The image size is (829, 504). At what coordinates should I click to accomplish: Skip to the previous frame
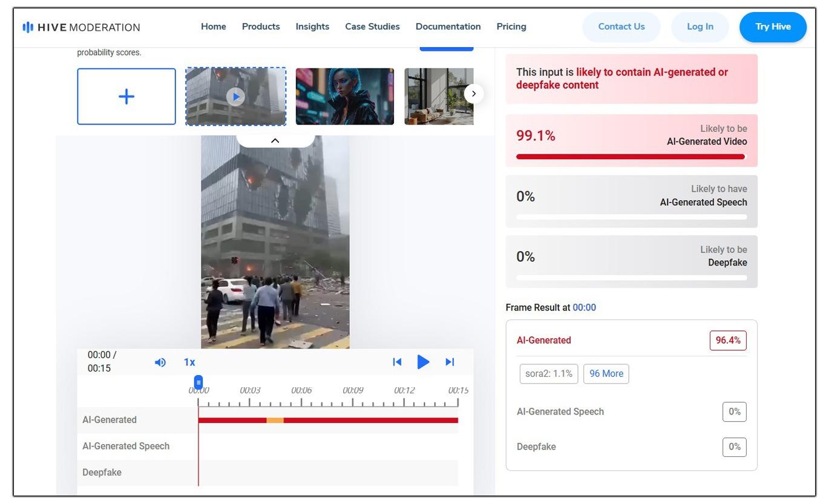pyautogui.click(x=397, y=362)
